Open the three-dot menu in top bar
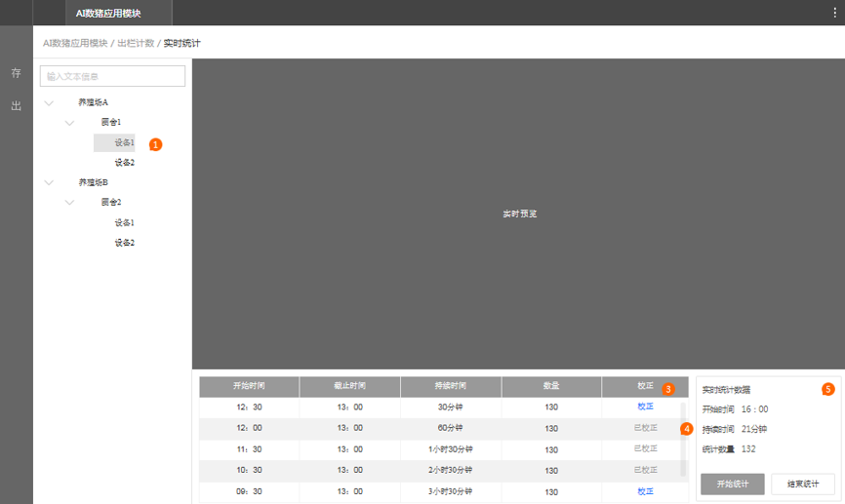 point(834,13)
